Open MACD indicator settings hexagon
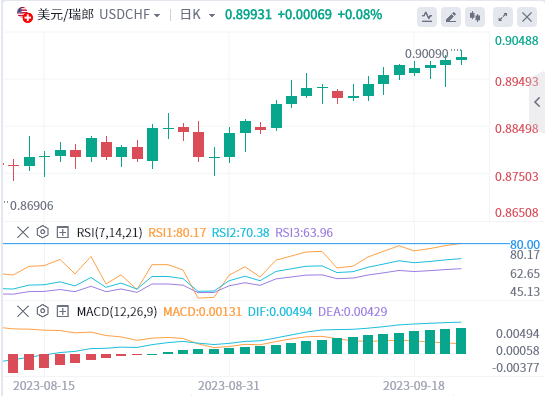 click(x=42, y=311)
